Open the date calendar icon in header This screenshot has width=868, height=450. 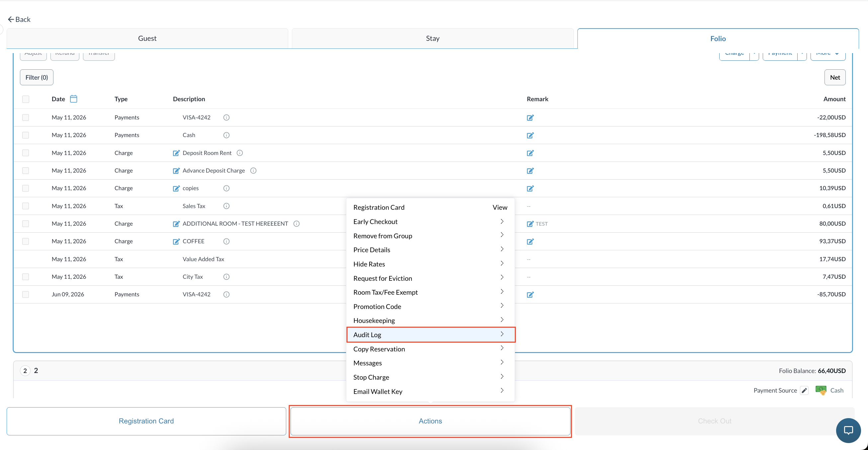73,99
